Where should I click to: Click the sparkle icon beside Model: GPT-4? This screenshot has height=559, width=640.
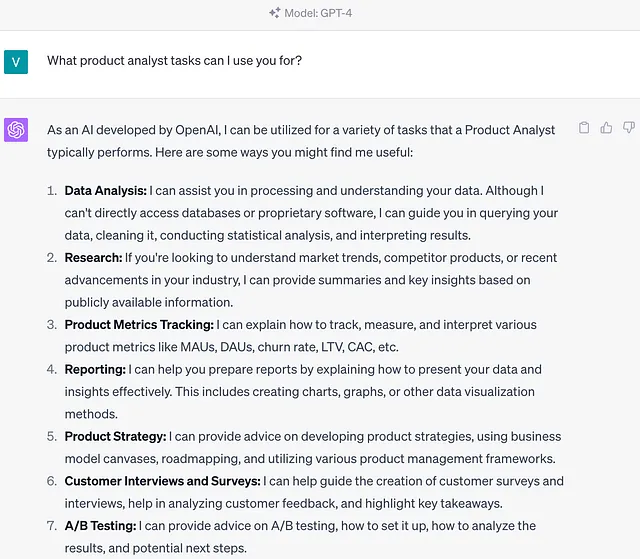[274, 13]
